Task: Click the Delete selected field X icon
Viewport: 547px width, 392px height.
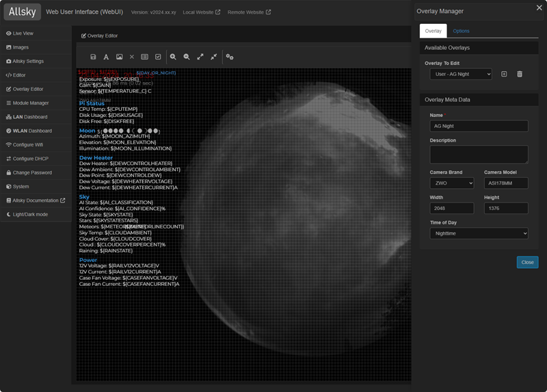Action: [132, 57]
